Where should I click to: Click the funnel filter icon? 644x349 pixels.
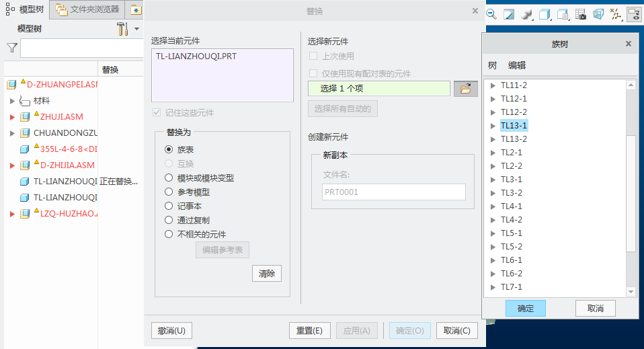tap(12, 48)
